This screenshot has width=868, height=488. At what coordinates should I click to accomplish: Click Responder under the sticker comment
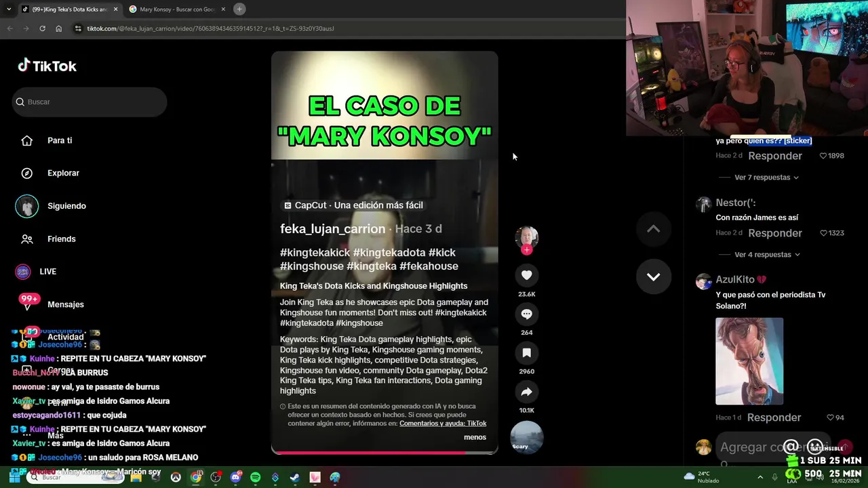[x=775, y=156]
